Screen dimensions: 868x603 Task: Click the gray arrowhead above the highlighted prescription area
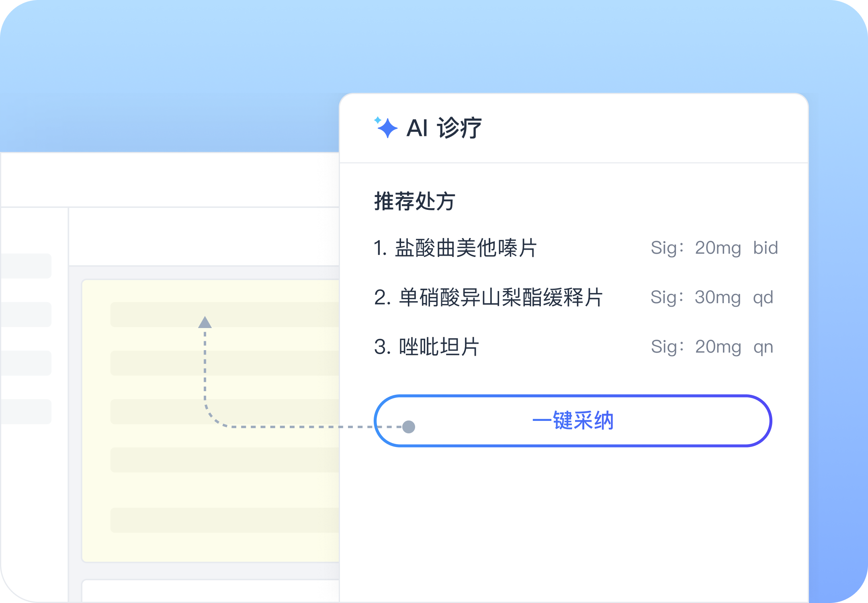pyautogui.click(x=205, y=322)
